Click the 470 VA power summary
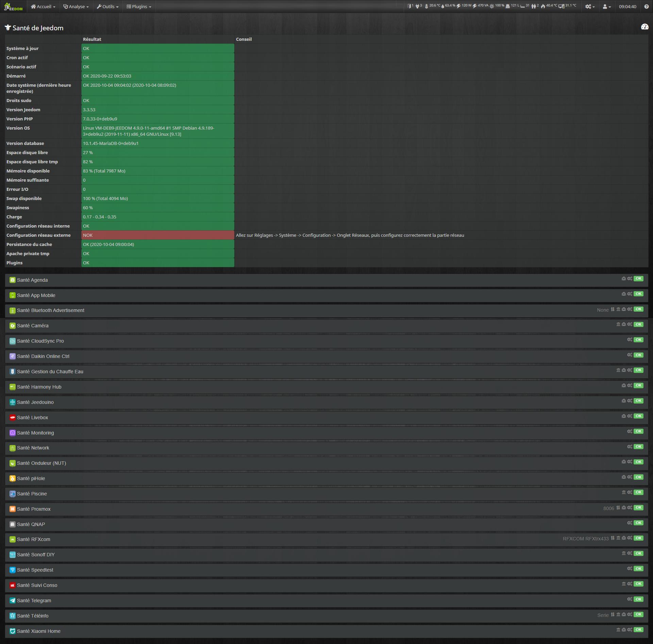 pos(480,6)
